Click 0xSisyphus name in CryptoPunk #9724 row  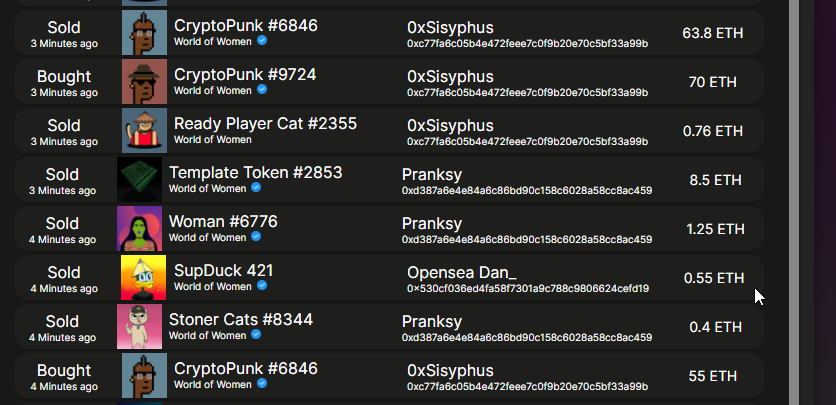click(x=451, y=77)
